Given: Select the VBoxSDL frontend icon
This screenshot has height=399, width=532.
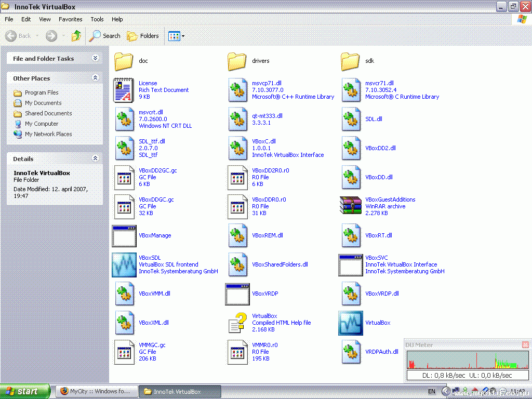Looking at the screenshot, I should pos(124,264).
